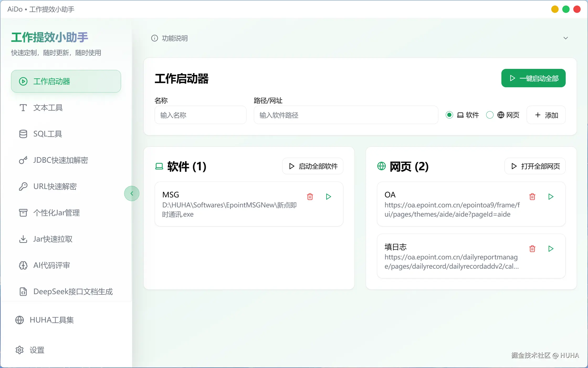Open SQL工具 in sidebar
The height and width of the screenshot is (368, 588).
coord(48,134)
